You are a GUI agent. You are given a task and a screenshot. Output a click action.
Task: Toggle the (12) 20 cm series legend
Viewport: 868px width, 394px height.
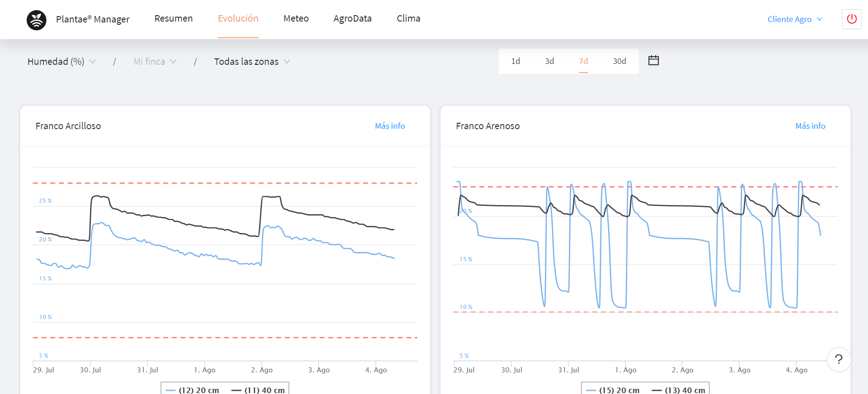[193, 390]
